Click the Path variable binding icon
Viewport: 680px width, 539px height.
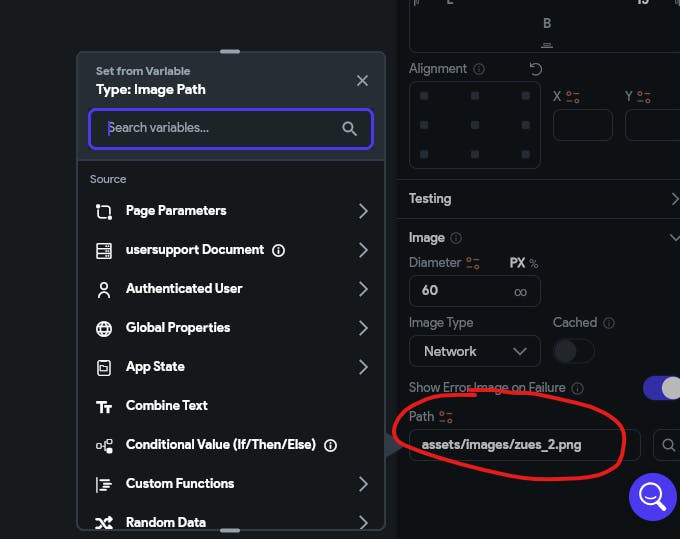click(x=446, y=416)
